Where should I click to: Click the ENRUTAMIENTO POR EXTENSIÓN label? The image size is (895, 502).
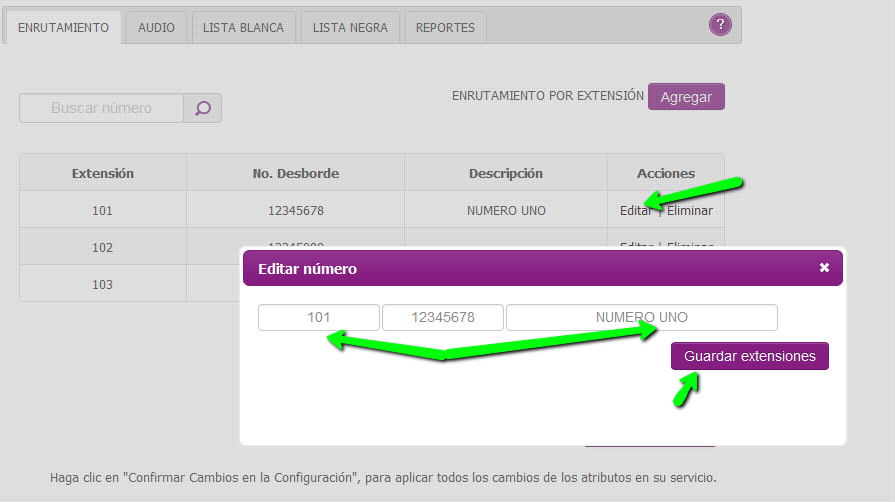tap(548, 96)
